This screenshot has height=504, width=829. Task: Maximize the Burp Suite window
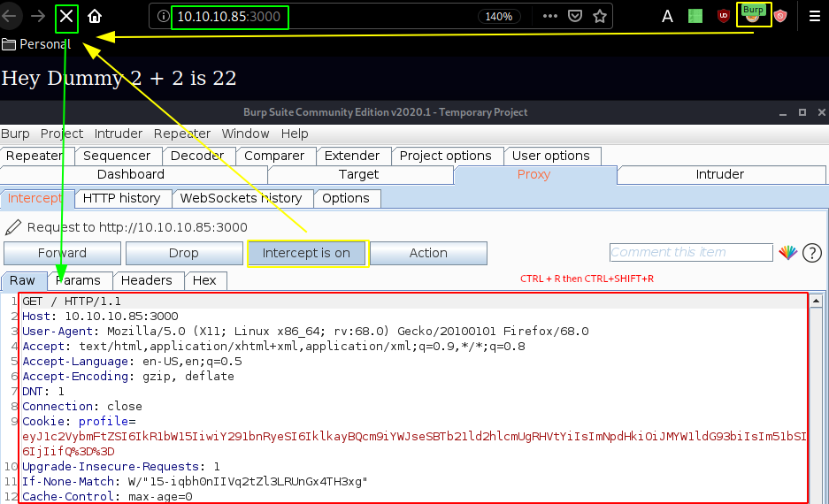click(x=802, y=112)
